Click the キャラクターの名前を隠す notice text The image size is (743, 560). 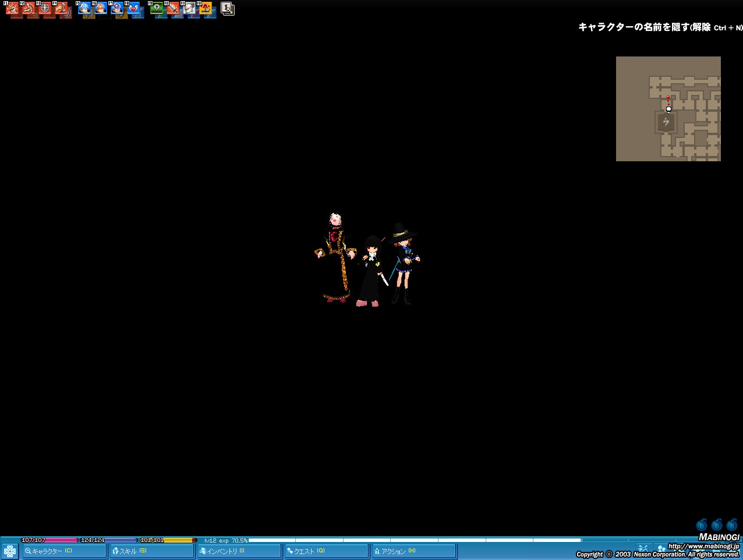pos(660,27)
